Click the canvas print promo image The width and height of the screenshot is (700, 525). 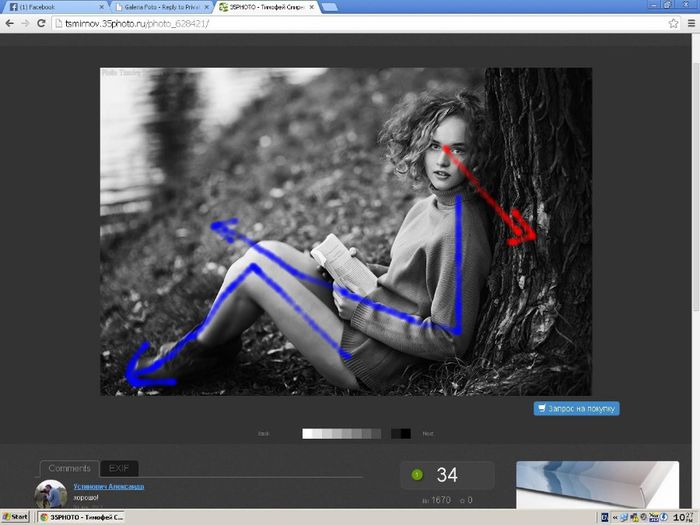[x=597, y=485]
